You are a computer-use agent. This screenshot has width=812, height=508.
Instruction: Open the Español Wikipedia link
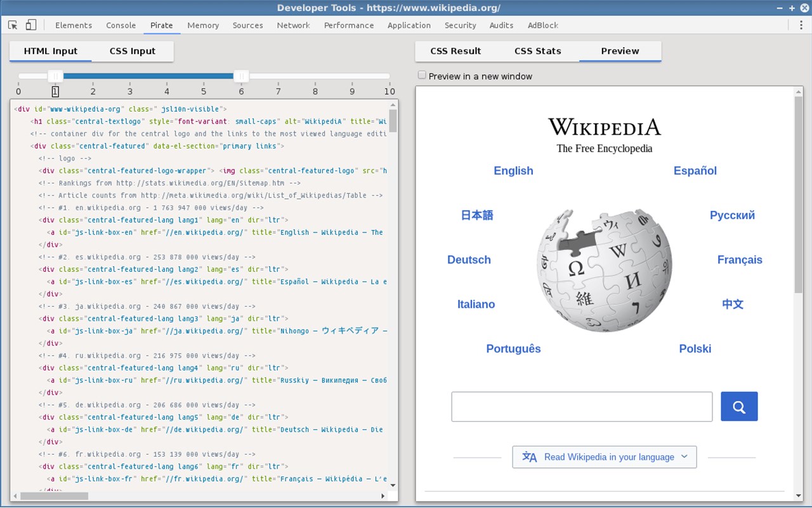695,171
